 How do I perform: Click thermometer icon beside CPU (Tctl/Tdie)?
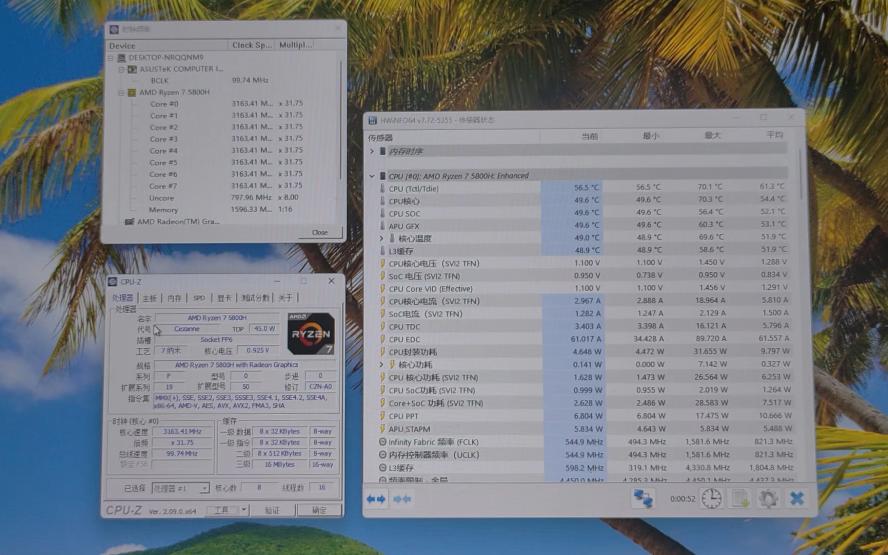pyautogui.click(x=383, y=189)
